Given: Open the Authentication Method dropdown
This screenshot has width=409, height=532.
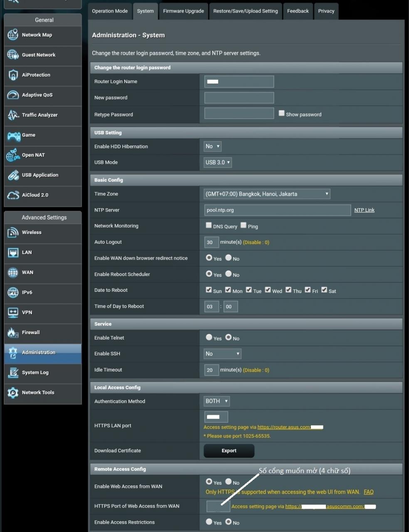Looking at the screenshot, I should (x=217, y=401).
